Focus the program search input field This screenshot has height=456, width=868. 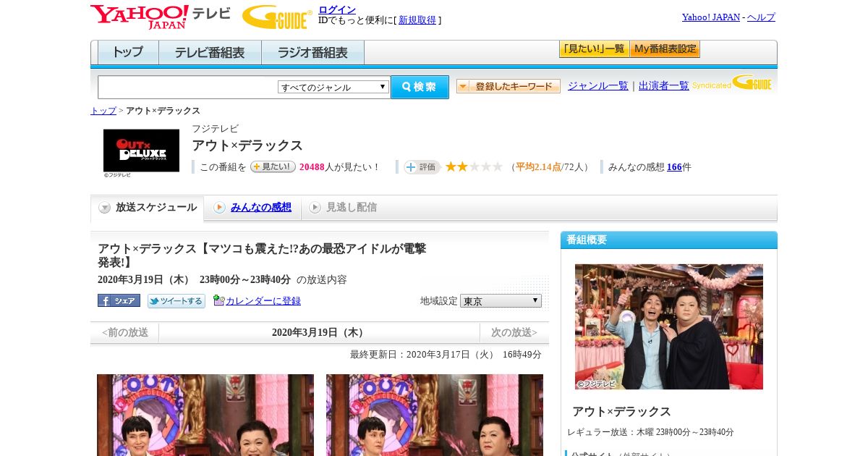click(x=188, y=87)
